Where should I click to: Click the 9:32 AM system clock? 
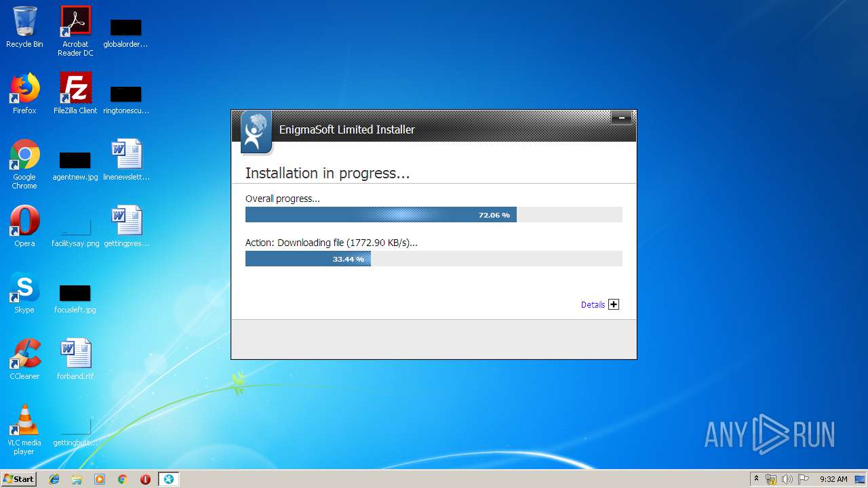(833, 479)
